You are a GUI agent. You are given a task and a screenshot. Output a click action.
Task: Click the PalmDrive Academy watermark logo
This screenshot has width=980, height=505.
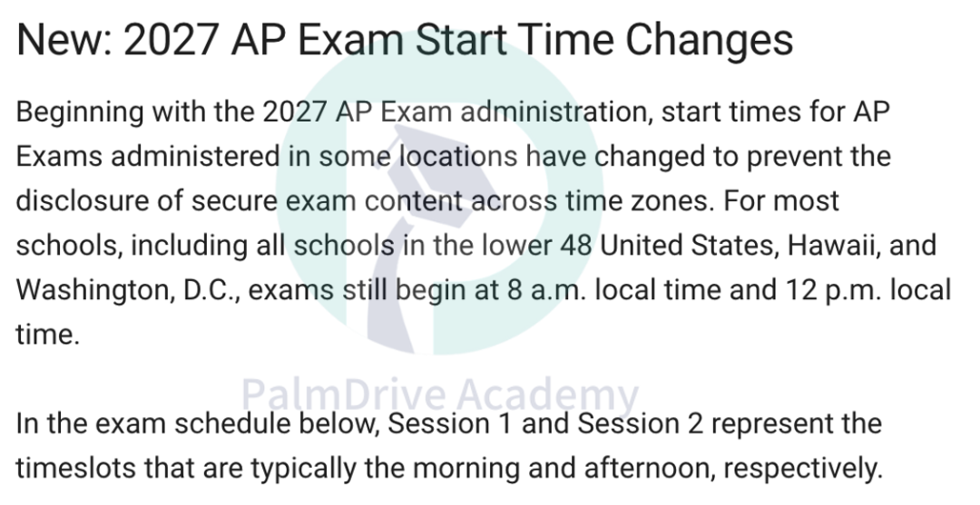(439, 192)
